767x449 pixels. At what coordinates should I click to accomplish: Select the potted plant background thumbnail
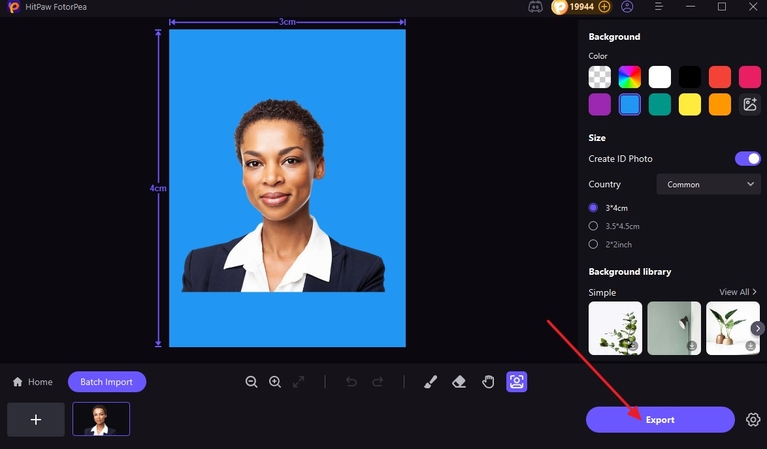(x=732, y=328)
